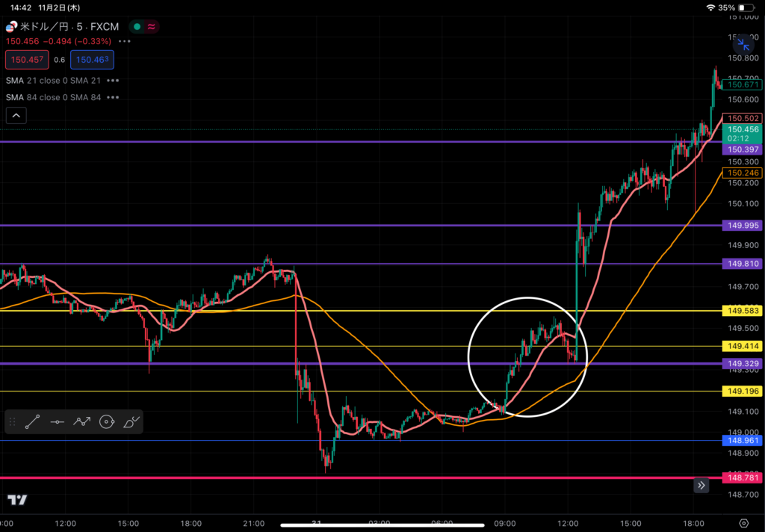
Task: Toggle the green market status indicator
Action: point(137,26)
